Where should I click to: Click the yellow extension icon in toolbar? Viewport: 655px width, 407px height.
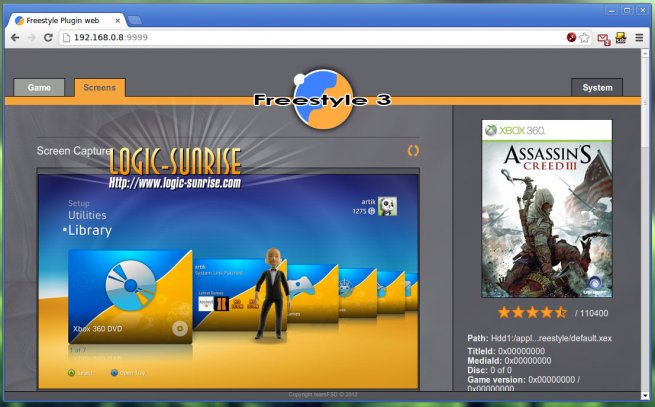pyautogui.click(x=621, y=38)
